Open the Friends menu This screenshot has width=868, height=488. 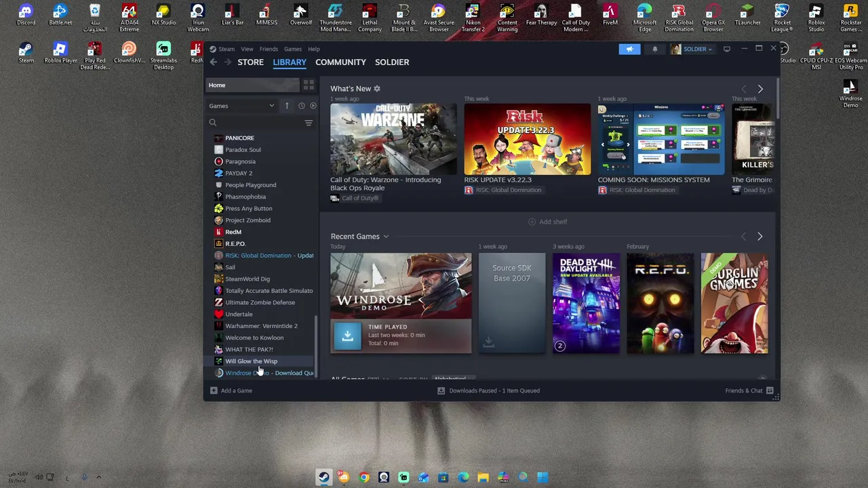click(x=269, y=49)
